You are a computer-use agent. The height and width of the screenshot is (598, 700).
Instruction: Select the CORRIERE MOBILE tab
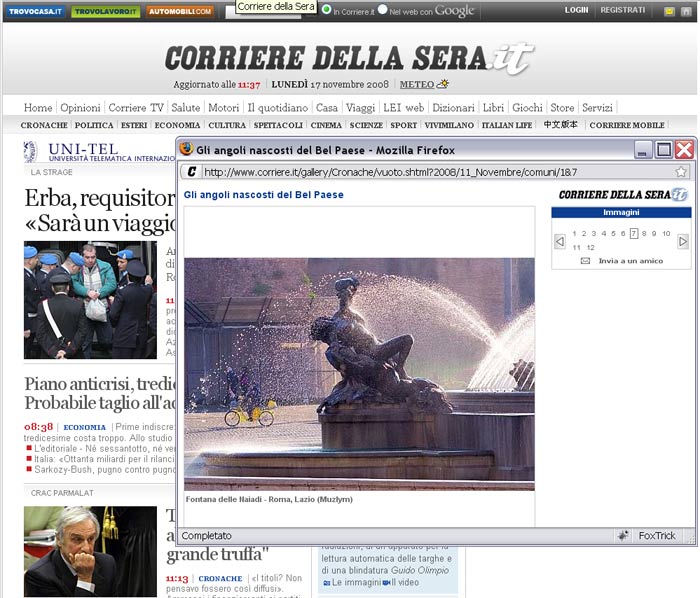pyautogui.click(x=627, y=125)
